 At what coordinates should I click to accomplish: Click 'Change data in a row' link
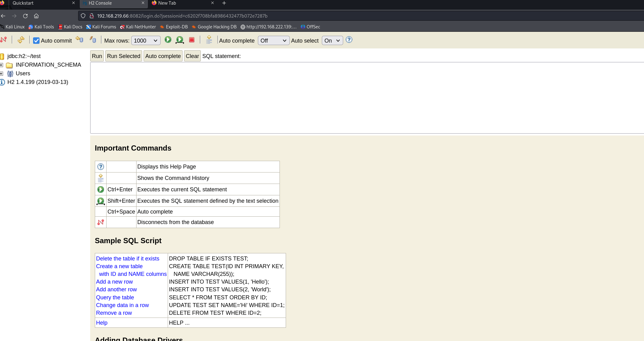point(122,305)
